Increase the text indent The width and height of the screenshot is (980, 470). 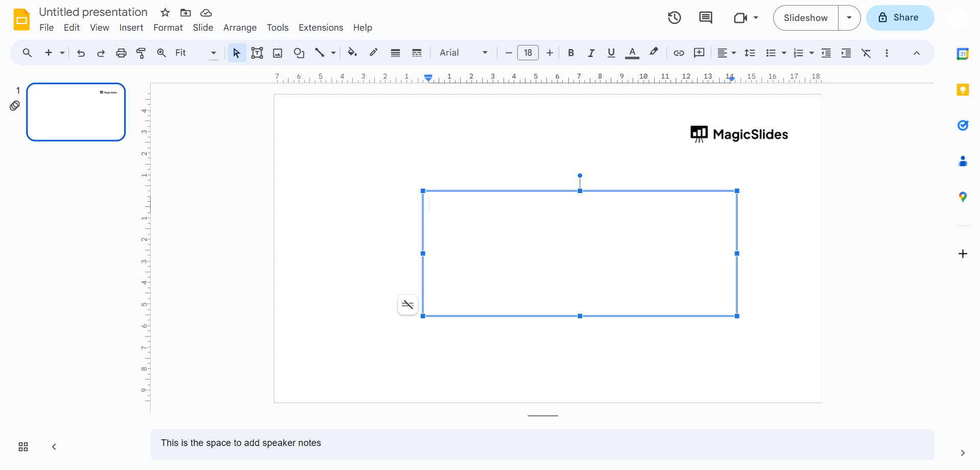(x=846, y=53)
